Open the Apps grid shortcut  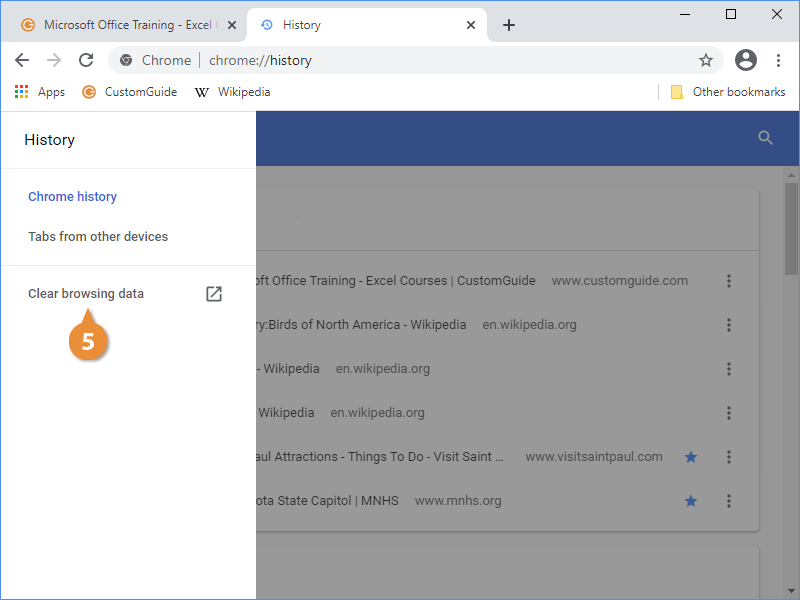point(40,92)
